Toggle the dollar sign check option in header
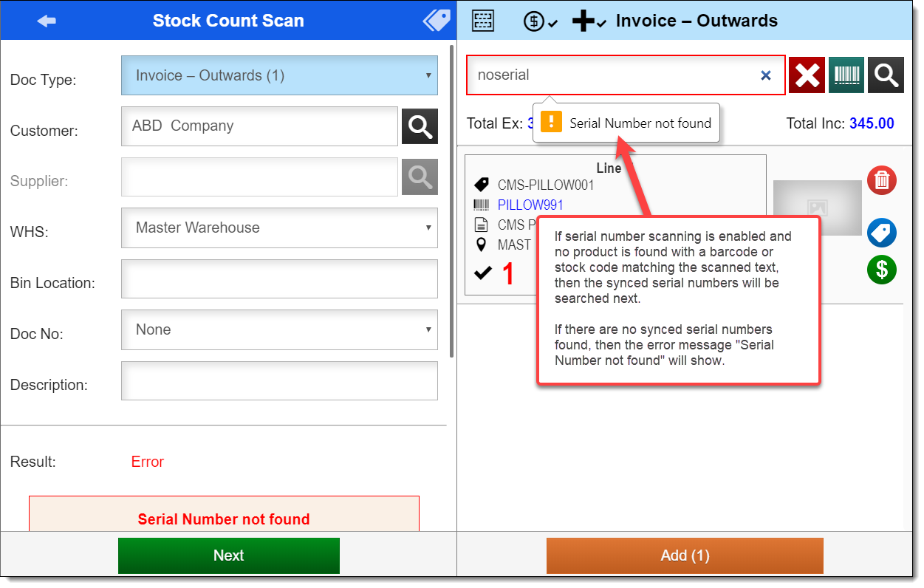924x588 pixels. pos(541,21)
